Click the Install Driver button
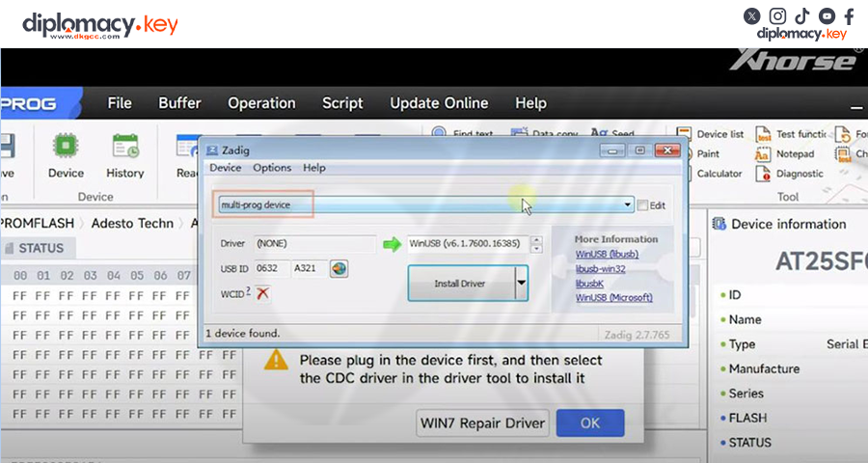The height and width of the screenshot is (463, 868). pyautogui.click(x=462, y=283)
